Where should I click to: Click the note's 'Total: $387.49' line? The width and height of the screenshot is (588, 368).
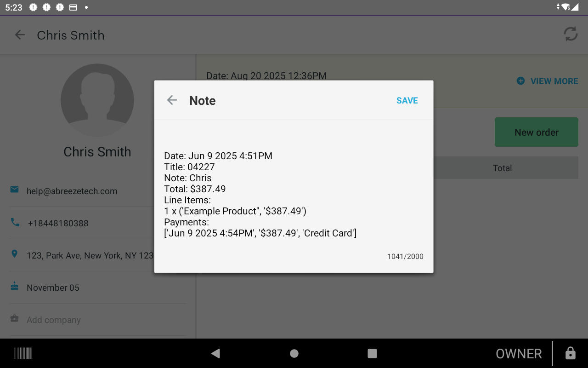click(x=195, y=189)
